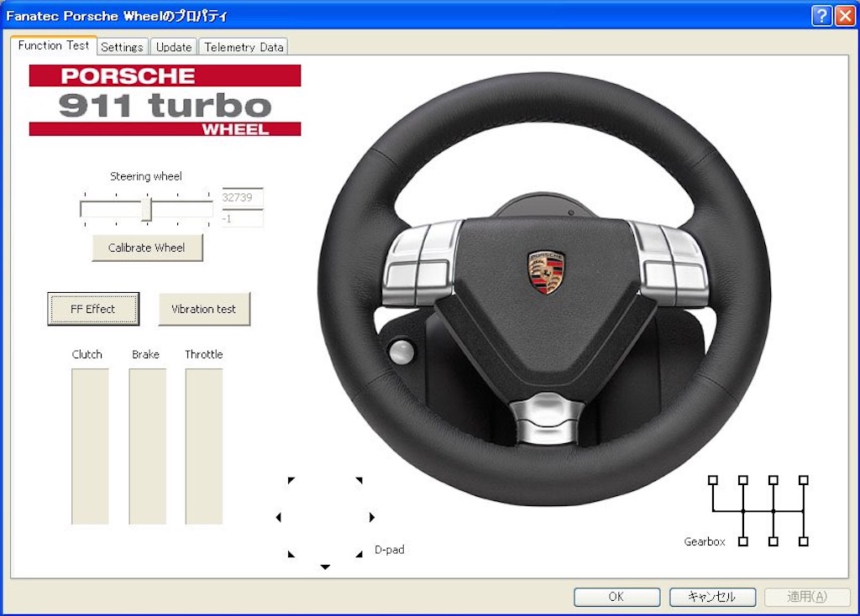The image size is (860, 616).
Task: Click the steering value field showing 32739
Action: [243, 197]
